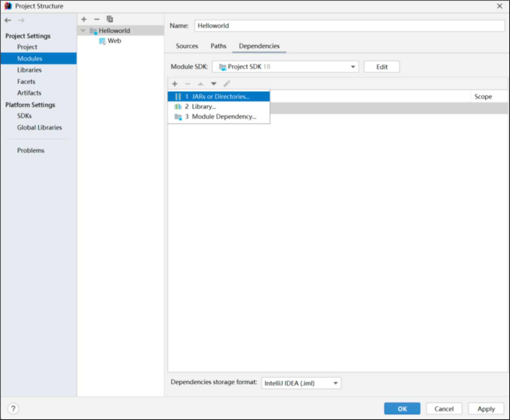Switch to the Paths tab
Image resolution: width=510 pixels, height=420 pixels.
point(218,46)
